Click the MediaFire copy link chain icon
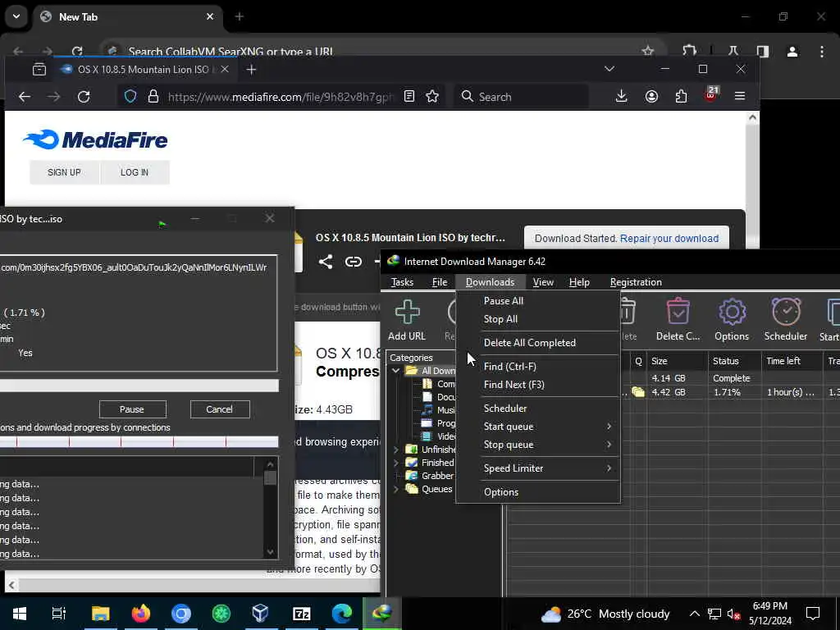840x630 pixels. coord(353,262)
